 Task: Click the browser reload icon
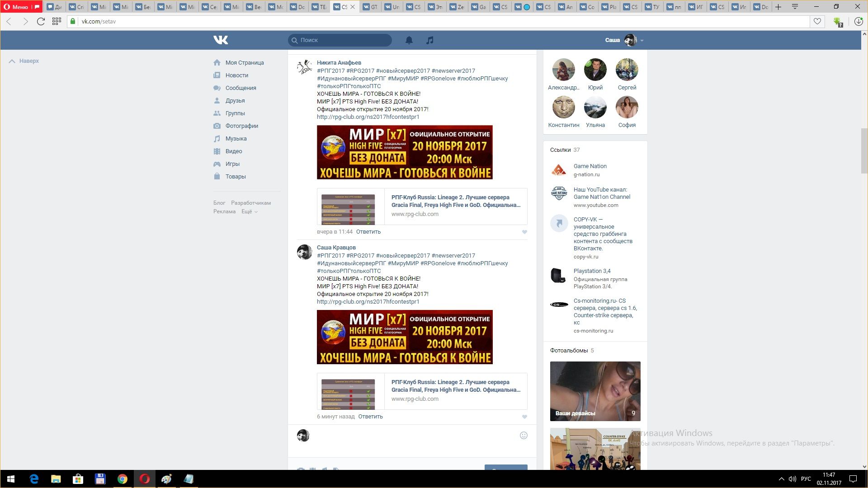pyautogui.click(x=41, y=21)
